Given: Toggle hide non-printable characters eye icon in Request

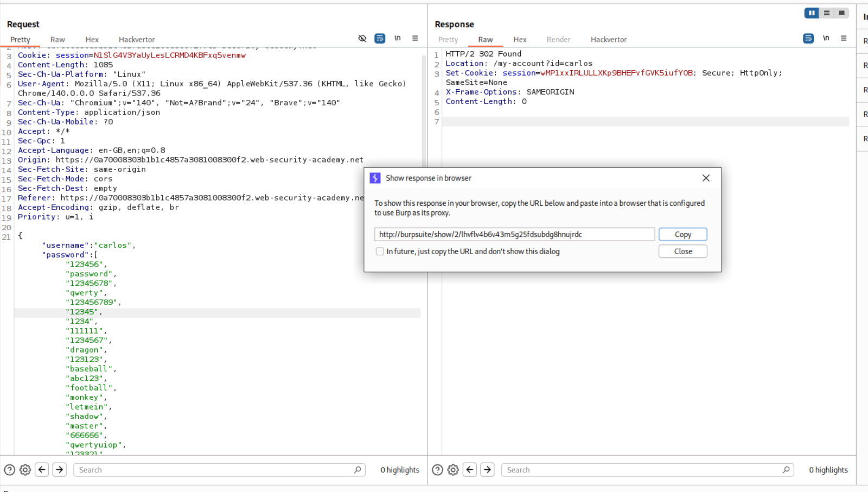Looking at the screenshot, I should tap(362, 39).
